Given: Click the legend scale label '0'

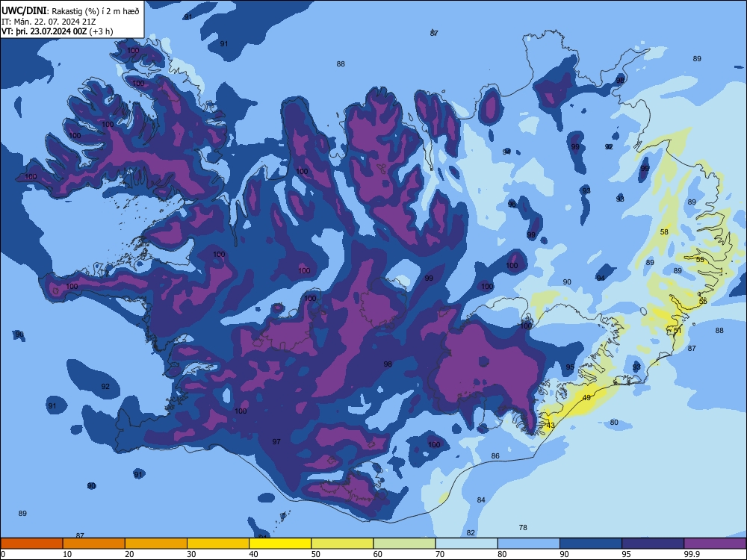Looking at the screenshot, I should pos(3,554).
